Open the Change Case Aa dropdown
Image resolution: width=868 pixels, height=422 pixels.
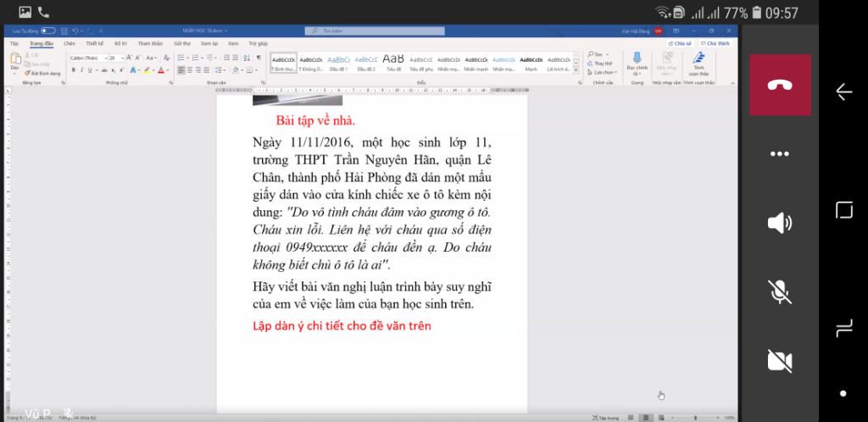point(151,58)
